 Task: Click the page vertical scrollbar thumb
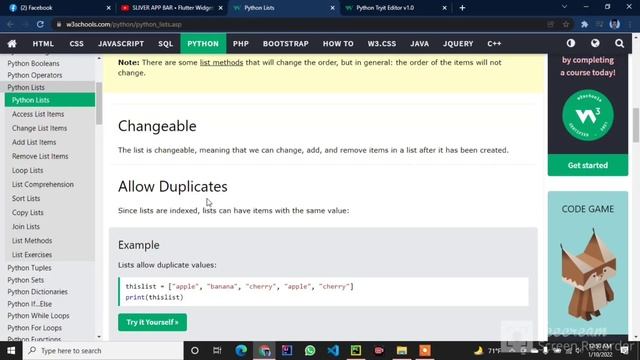pos(636,125)
